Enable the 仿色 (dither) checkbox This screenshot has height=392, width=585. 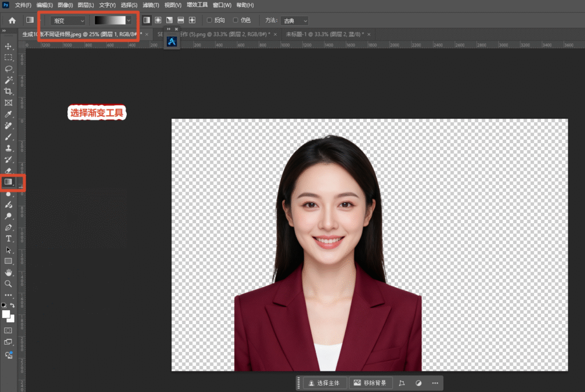pyautogui.click(x=235, y=20)
